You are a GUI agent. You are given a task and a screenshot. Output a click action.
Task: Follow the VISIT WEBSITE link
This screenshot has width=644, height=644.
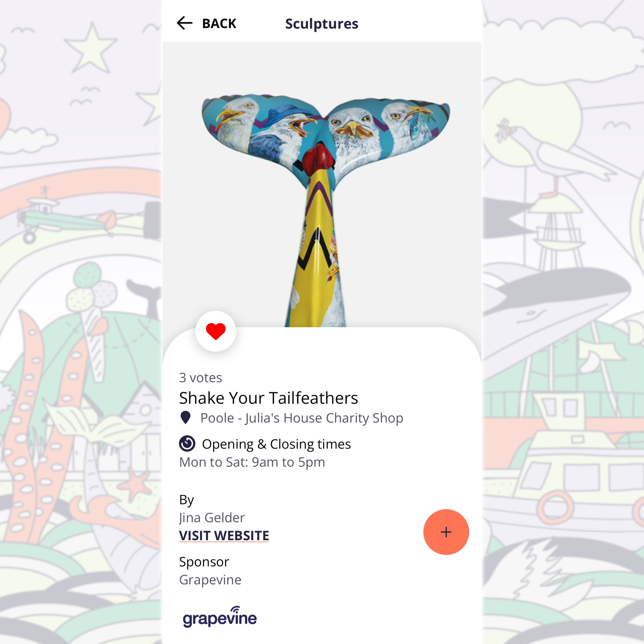pos(224,536)
